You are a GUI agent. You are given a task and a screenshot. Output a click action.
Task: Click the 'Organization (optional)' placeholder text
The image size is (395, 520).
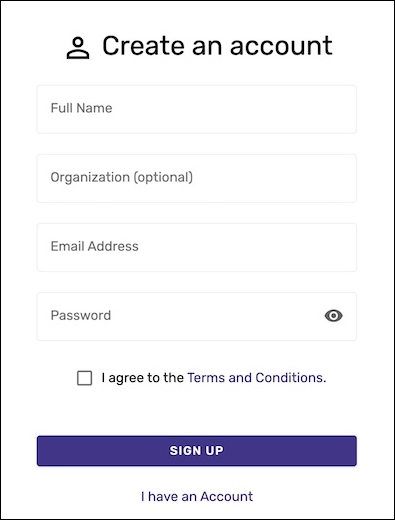122,177
